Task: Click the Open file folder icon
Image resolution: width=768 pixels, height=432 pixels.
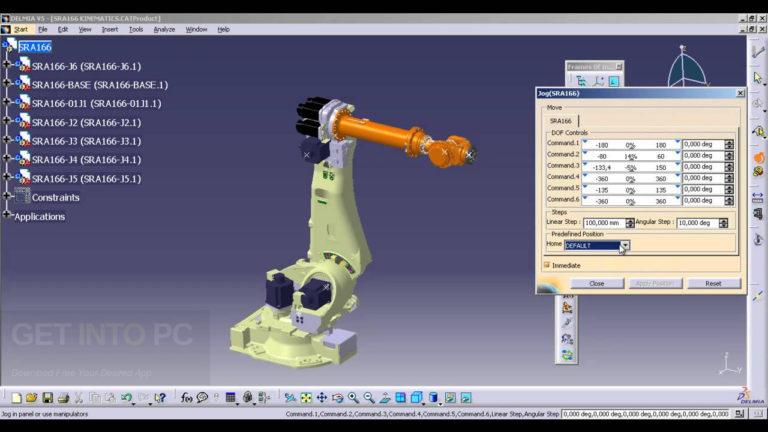Action: coord(32,398)
